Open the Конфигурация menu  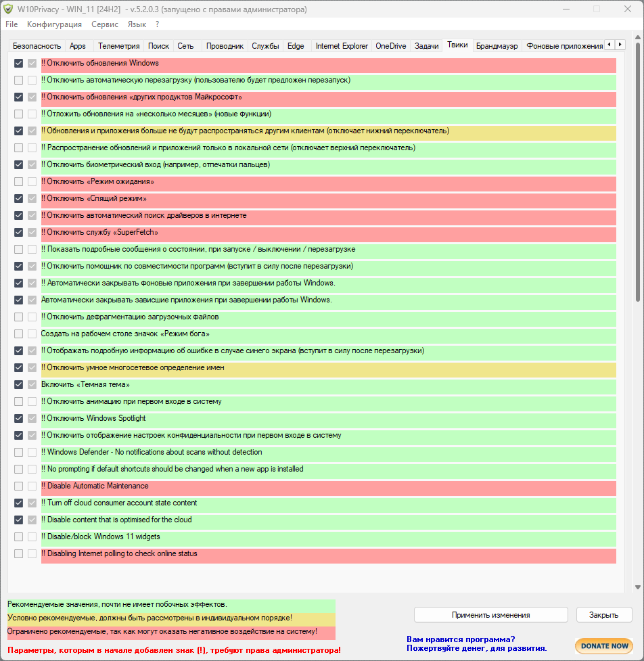(x=54, y=24)
